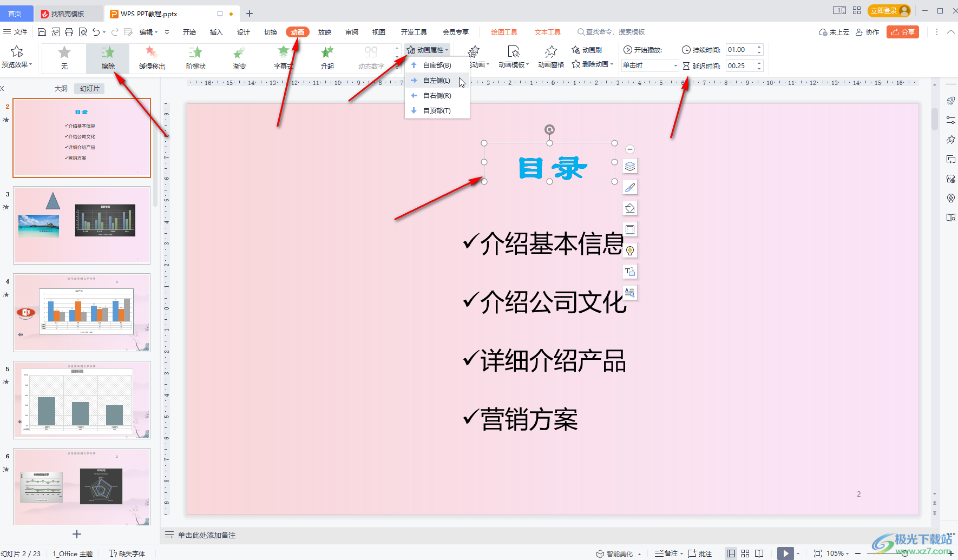Open the 动画属性 dropdown

click(428, 50)
